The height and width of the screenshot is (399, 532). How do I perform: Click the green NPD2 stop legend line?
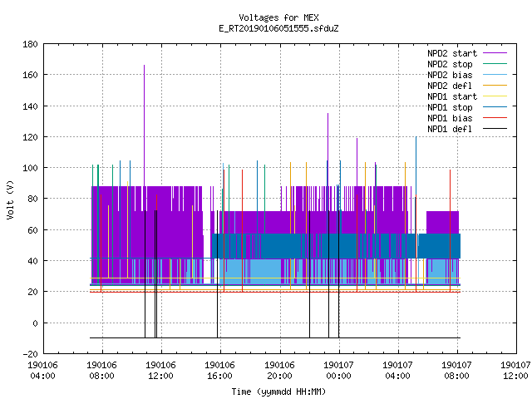coord(495,63)
